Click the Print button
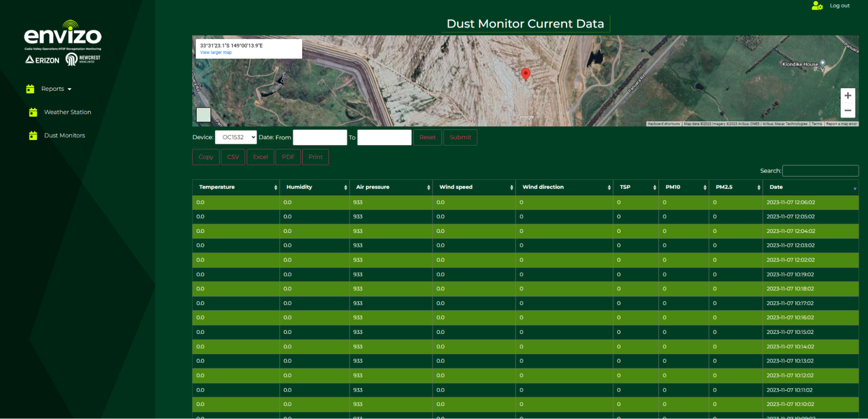This screenshot has height=419, width=868. point(316,157)
